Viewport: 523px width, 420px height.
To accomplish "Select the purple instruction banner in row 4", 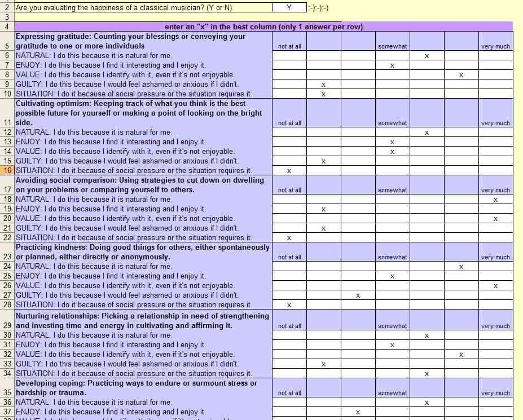I will pos(263,26).
